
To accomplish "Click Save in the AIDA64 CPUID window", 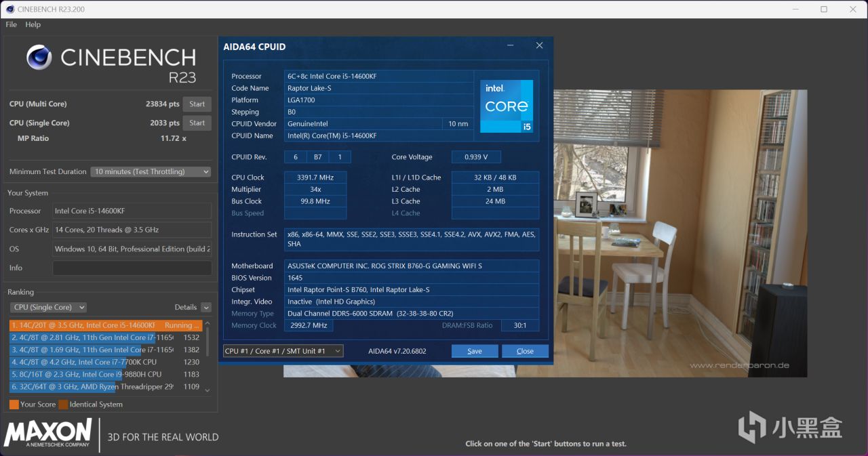I will (x=474, y=351).
